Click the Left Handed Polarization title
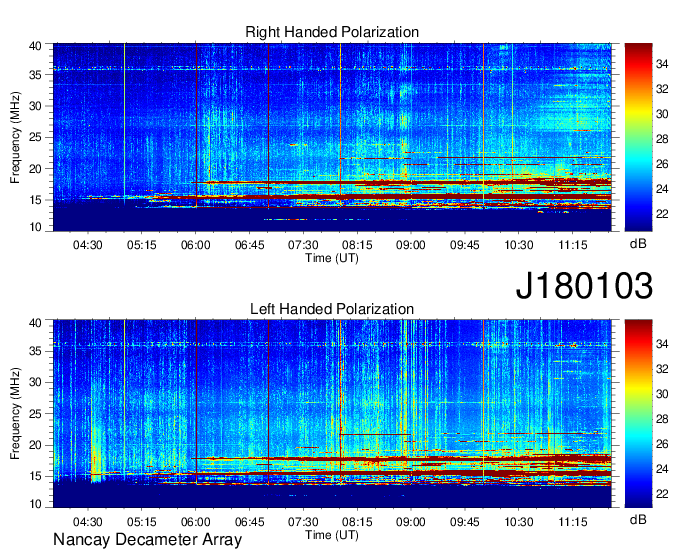 point(332,309)
